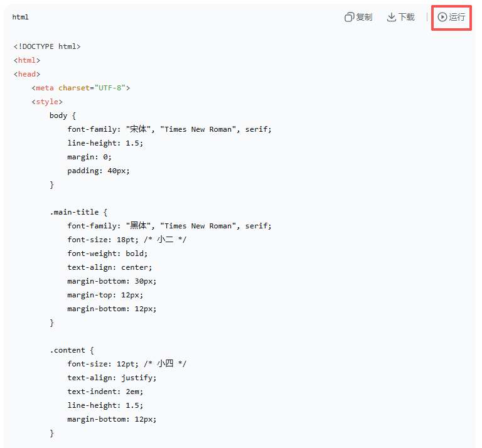
Task: Click the "font-size: 18pt" line
Action: coord(127,240)
